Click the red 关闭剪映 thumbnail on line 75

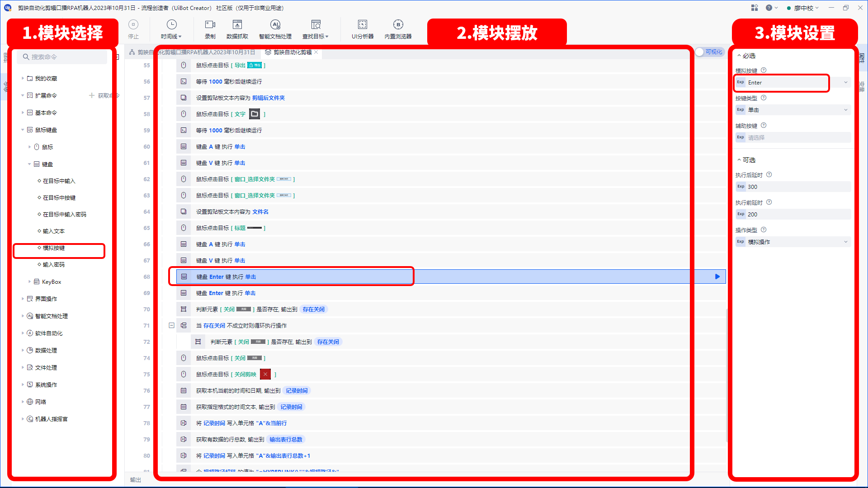point(265,375)
